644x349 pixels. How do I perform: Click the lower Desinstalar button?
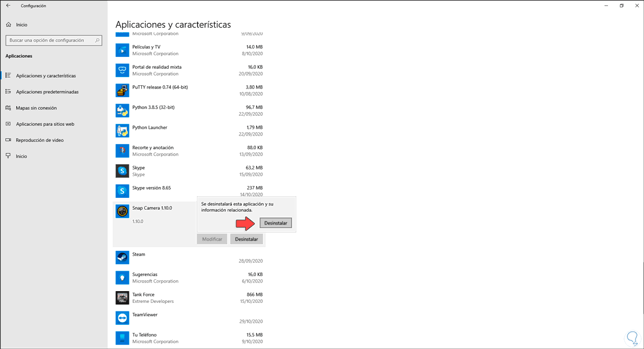tap(246, 239)
